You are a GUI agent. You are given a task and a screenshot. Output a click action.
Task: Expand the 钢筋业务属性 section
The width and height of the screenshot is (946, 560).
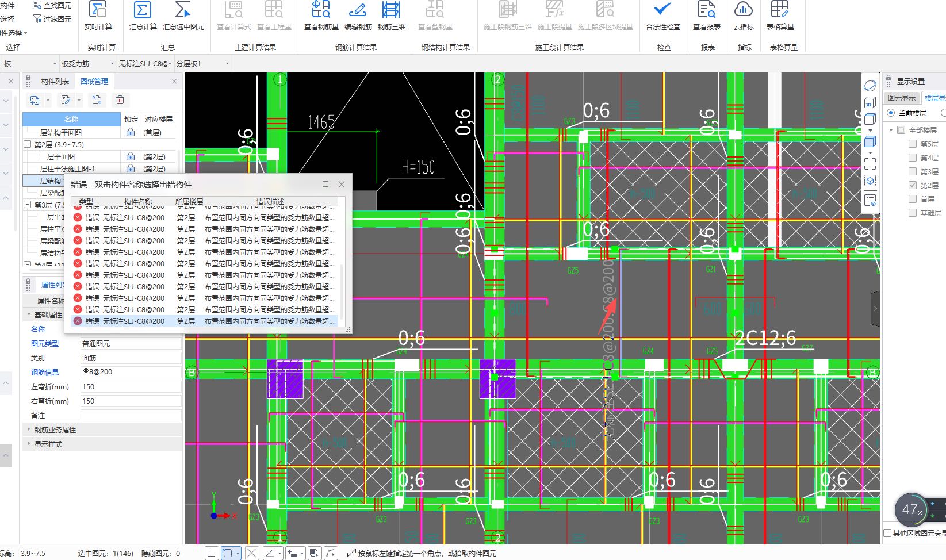[29, 429]
